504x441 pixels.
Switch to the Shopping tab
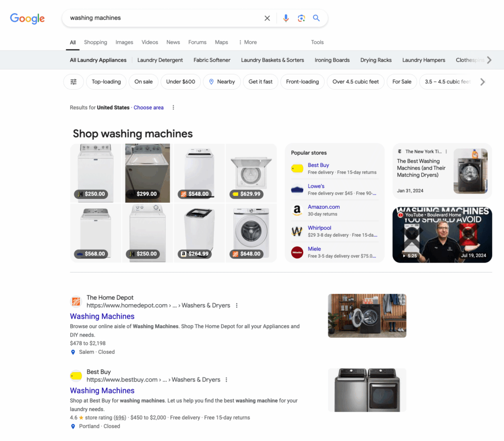(95, 42)
